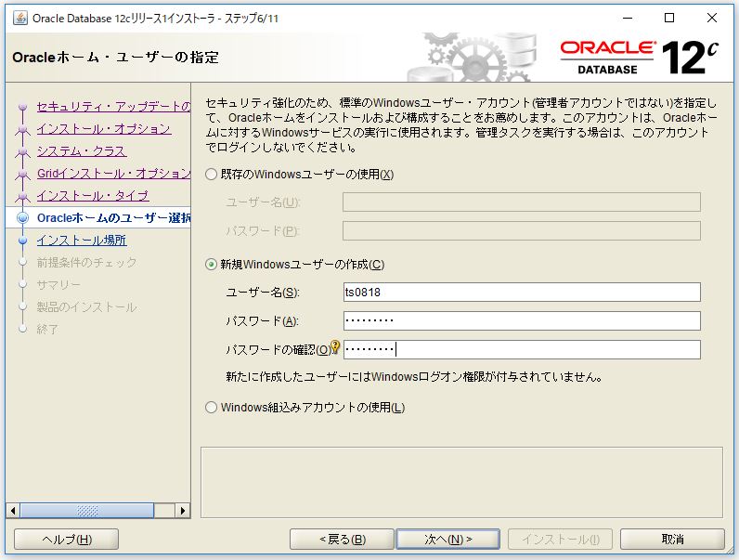Select 新規Windowsユーザーの作成 radio button
Viewport: 739px width, 560px height.
click(x=211, y=265)
